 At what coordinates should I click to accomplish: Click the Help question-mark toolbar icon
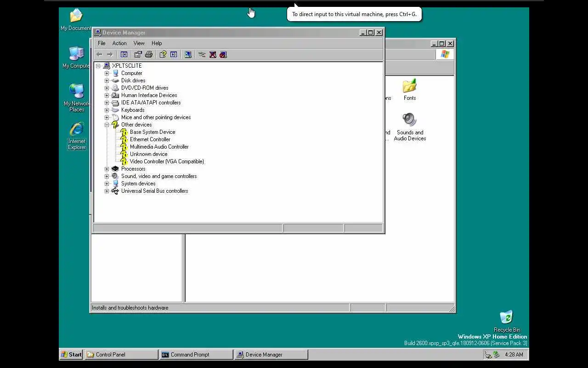(x=163, y=54)
